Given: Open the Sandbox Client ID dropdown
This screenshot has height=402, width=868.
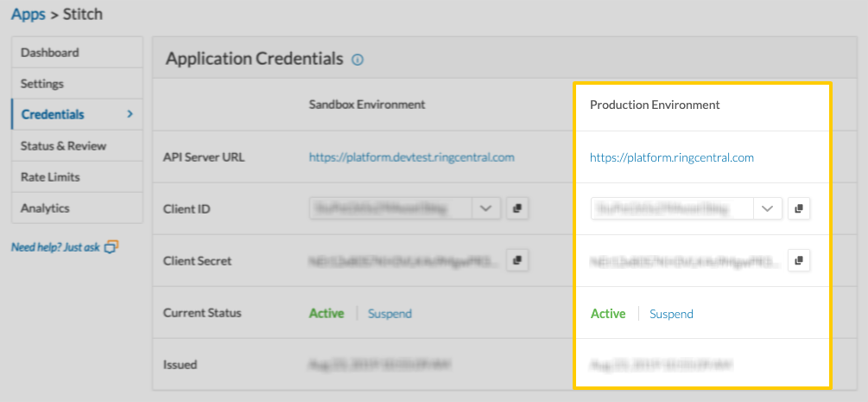Looking at the screenshot, I should tap(485, 208).
